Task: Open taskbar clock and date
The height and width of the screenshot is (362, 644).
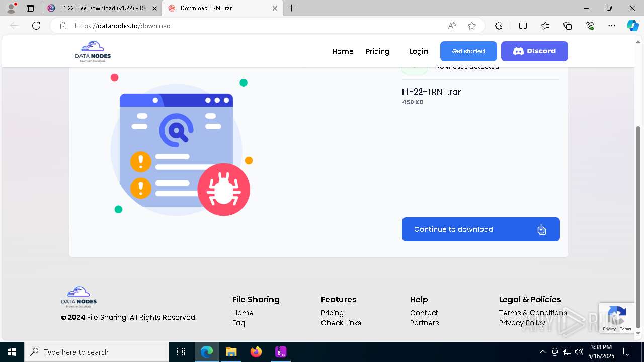Action: click(x=601, y=352)
